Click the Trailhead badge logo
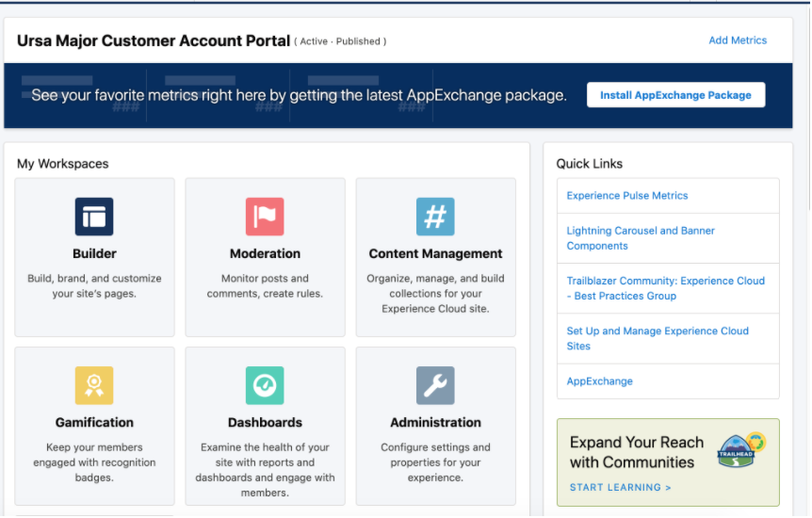 tap(741, 449)
